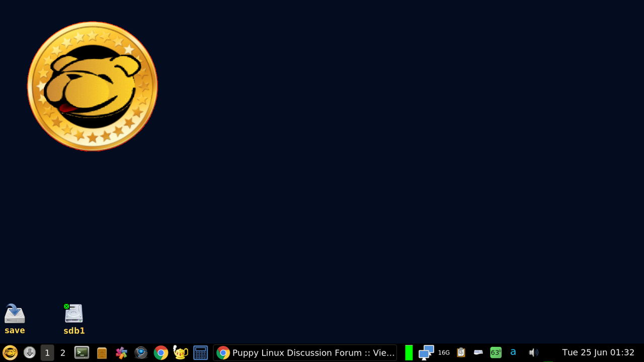Launch the calculator application
The height and width of the screenshot is (362, 644).
[x=201, y=353]
